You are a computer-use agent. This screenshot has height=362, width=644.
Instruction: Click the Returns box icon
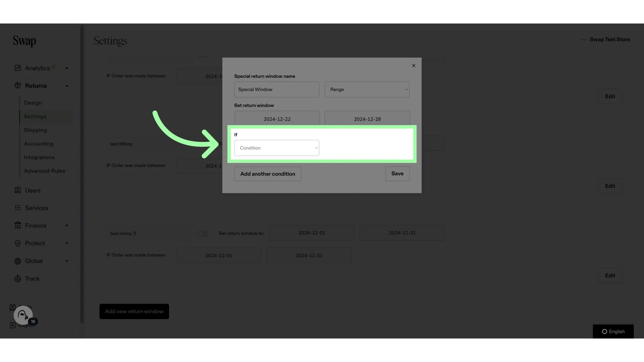coord(18,85)
